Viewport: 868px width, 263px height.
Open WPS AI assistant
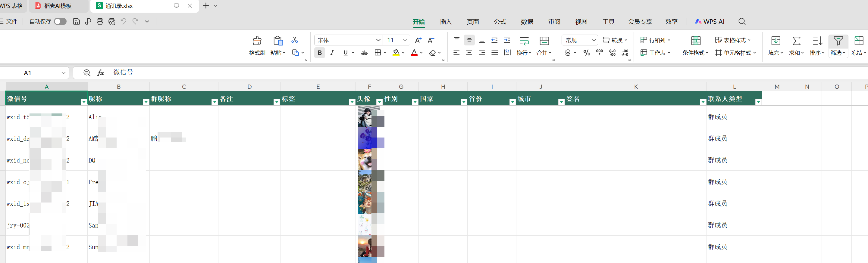point(709,22)
